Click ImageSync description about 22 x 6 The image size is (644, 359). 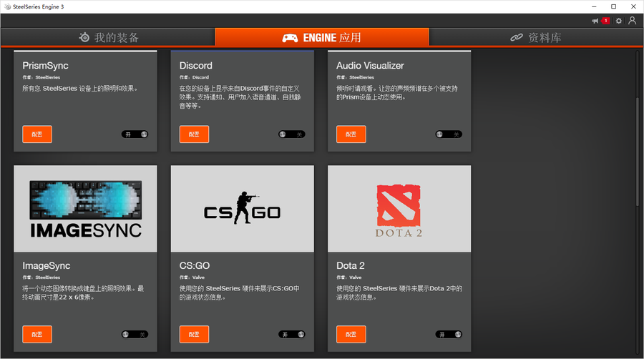pyautogui.click(x=83, y=293)
